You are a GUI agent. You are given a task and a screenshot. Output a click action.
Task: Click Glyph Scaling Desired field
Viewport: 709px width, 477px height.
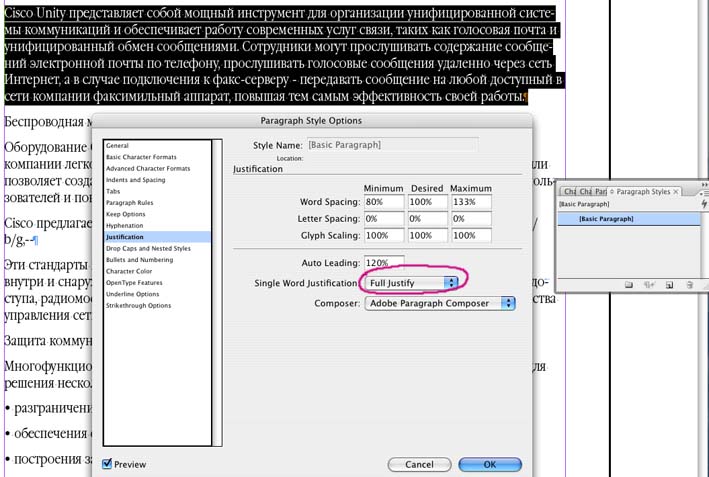(428, 236)
